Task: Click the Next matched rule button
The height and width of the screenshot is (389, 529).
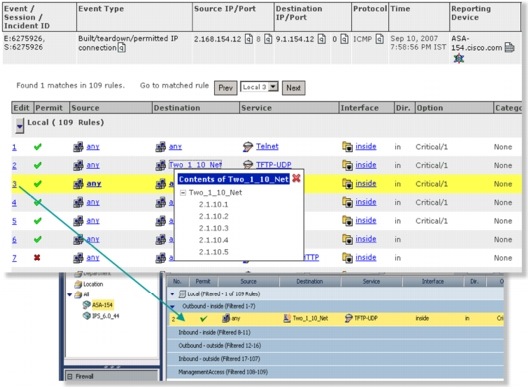Action: coord(294,88)
